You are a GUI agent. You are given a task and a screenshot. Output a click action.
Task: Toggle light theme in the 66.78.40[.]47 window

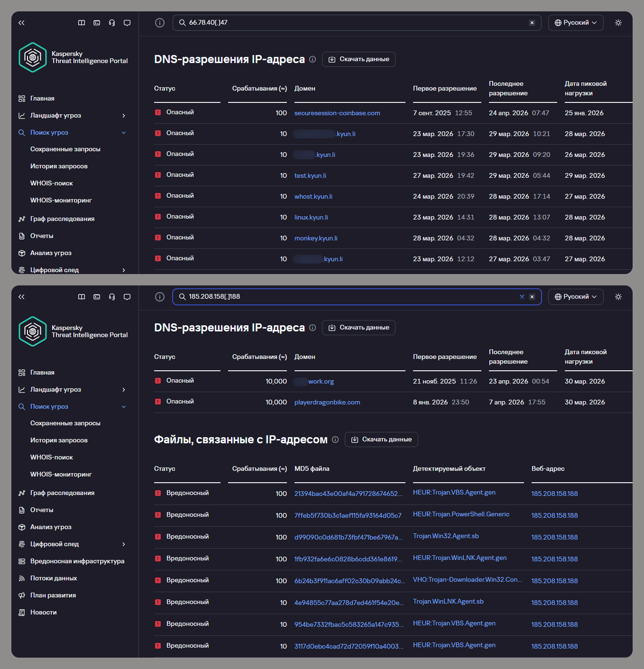618,23
